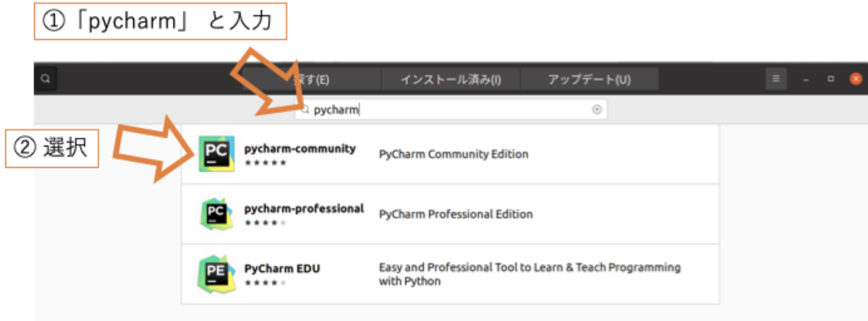Close the software window with orange button
Image resolution: width=868 pixels, height=321 pixels.
[856, 79]
